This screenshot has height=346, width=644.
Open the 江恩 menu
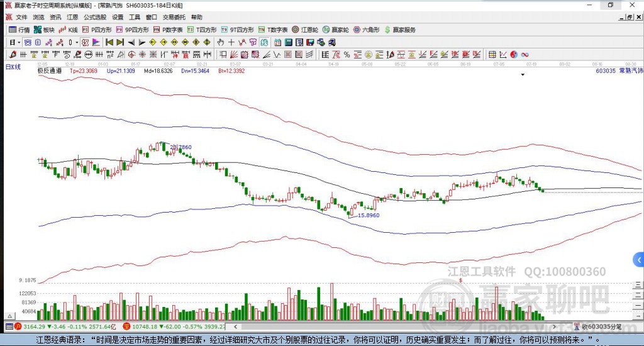pyautogui.click(x=72, y=17)
